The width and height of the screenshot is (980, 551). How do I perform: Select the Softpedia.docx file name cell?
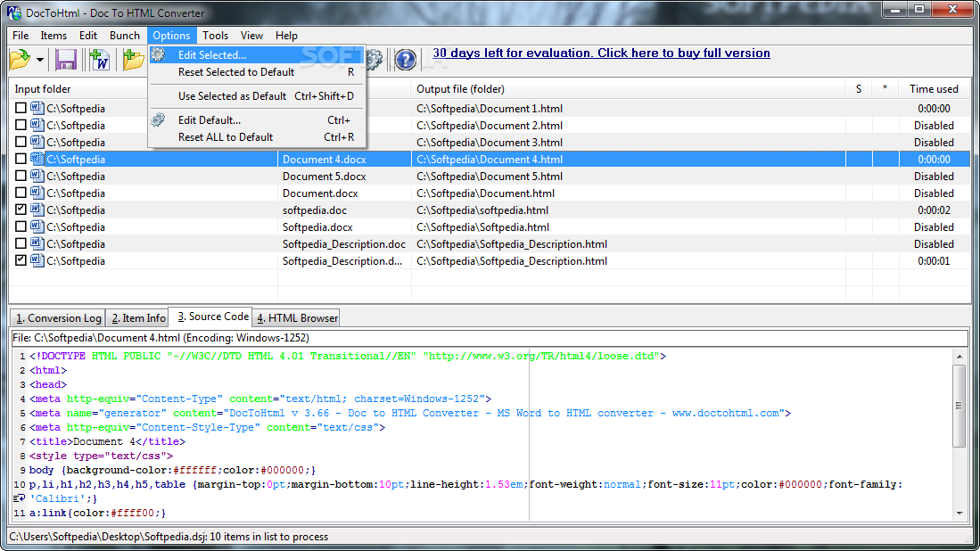pyautogui.click(x=344, y=226)
